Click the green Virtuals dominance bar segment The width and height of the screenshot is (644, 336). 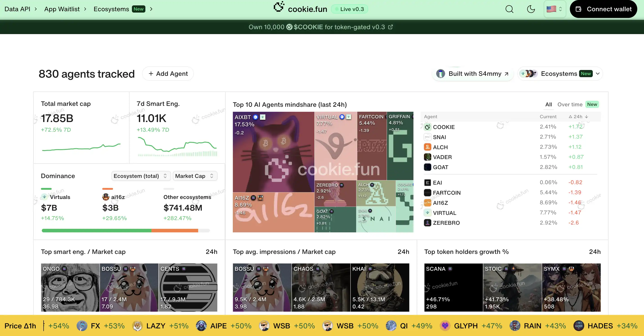coord(96,230)
